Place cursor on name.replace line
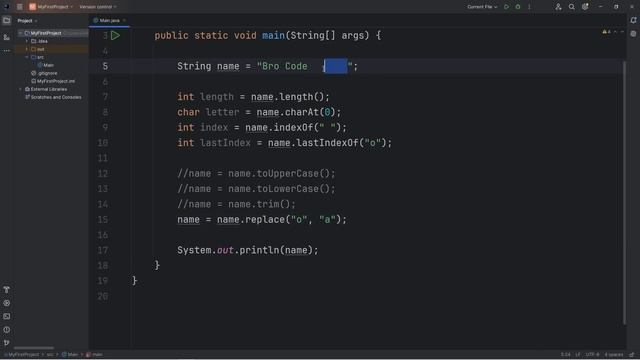Screen dimensions: 640x360 (262, 220)
